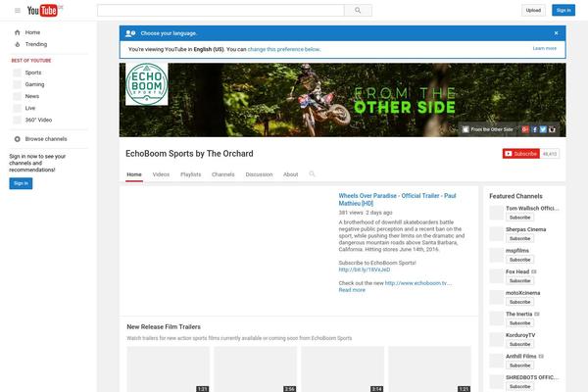
Task: Open the hamburger guide menu
Action: pos(18,11)
